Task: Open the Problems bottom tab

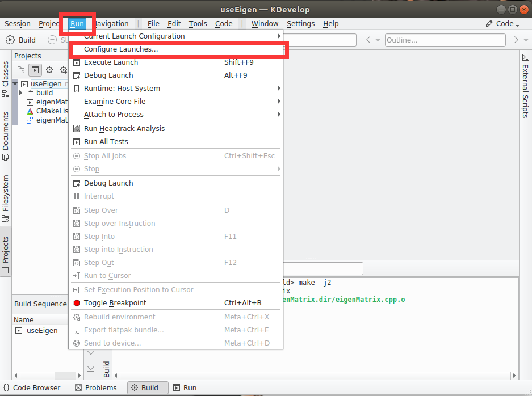Action: click(x=96, y=388)
